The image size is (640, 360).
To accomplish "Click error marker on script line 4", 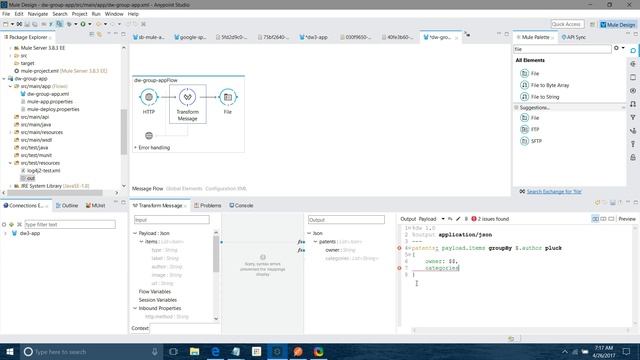I will (399, 248).
